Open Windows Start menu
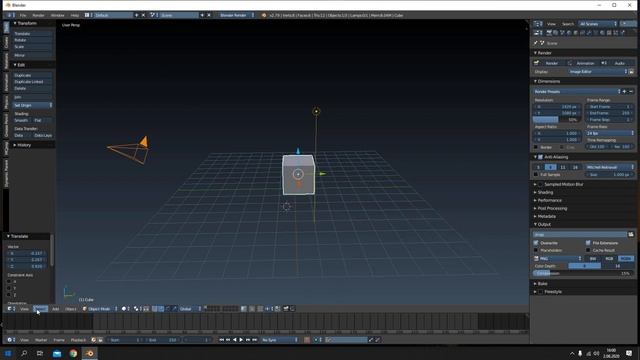This screenshot has height=360, width=640. click(8, 353)
